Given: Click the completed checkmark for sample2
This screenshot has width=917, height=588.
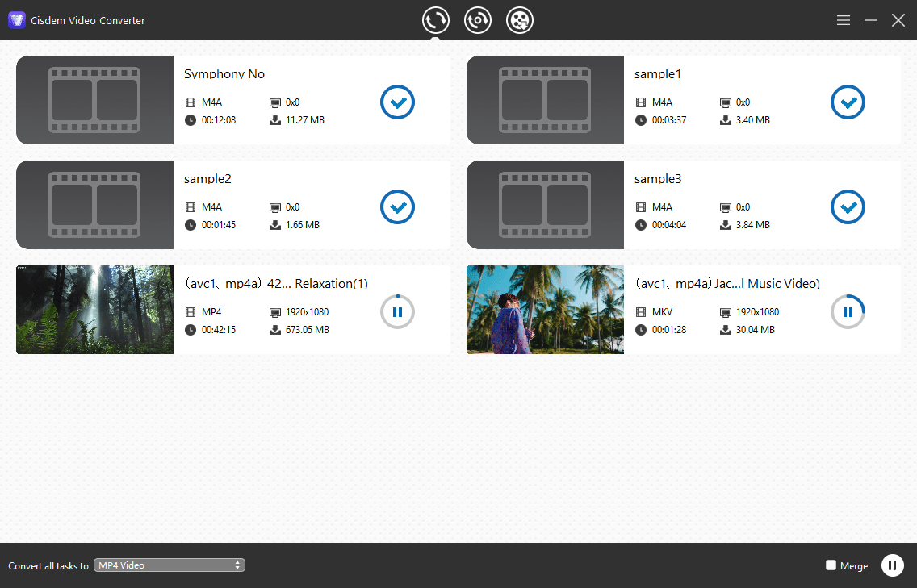Looking at the screenshot, I should click(397, 206).
